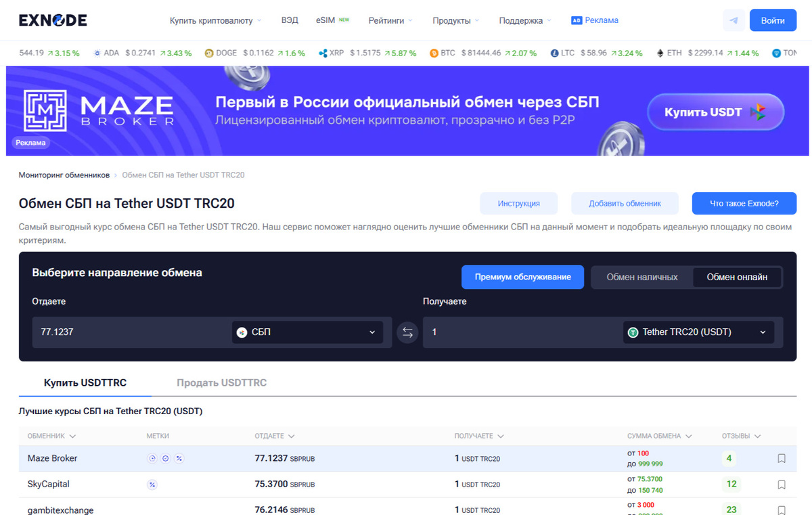Click the BTC coin ticker icon
The height and width of the screenshot is (515, 812).
[x=434, y=53]
